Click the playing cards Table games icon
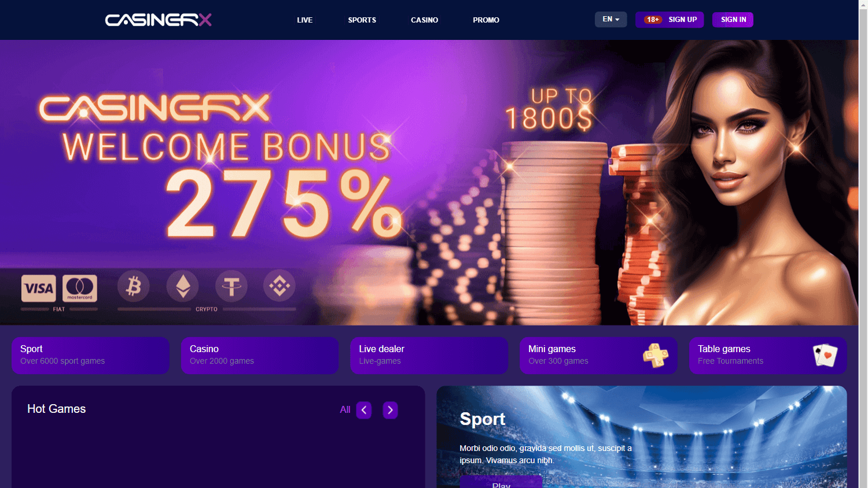Screen dimensions: 868x488 (x=825, y=355)
